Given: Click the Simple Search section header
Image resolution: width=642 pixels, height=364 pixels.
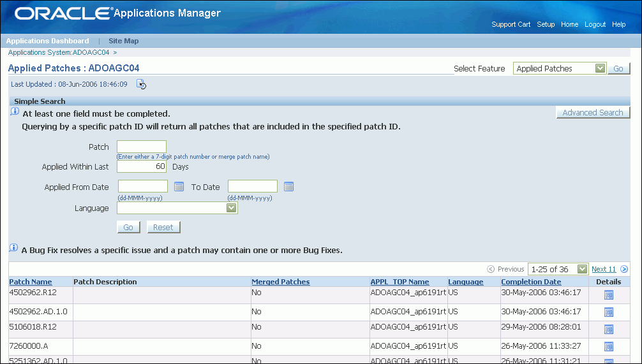Looking at the screenshot, I should [x=40, y=101].
